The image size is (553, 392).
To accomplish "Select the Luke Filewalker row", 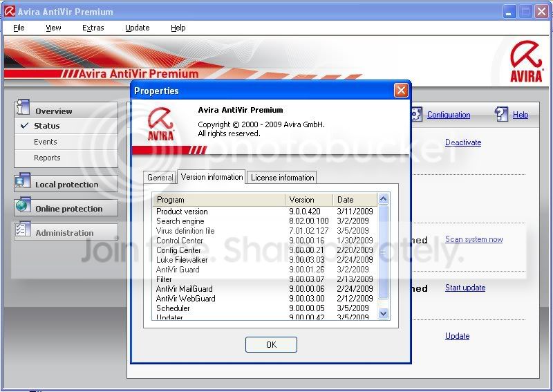I will pos(265,260).
